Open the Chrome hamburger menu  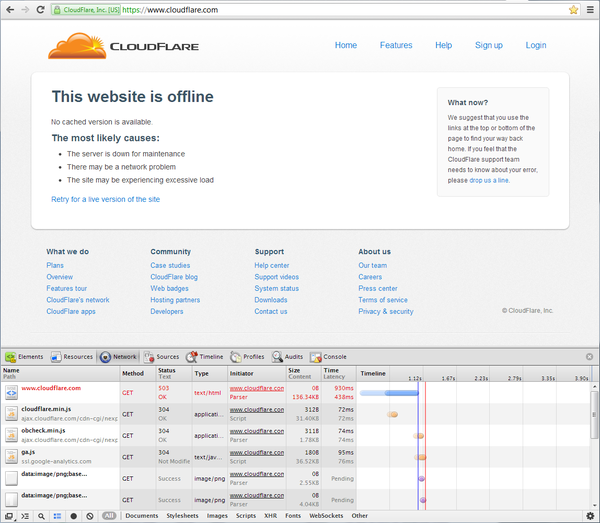[590, 10]
